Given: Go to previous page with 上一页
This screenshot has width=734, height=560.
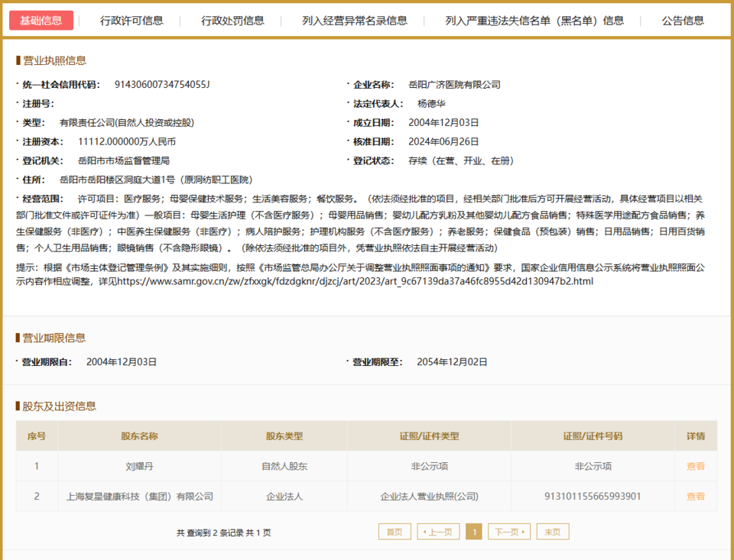Looking at the screenshot, I should pyautogui.click(x=434, y=532).
